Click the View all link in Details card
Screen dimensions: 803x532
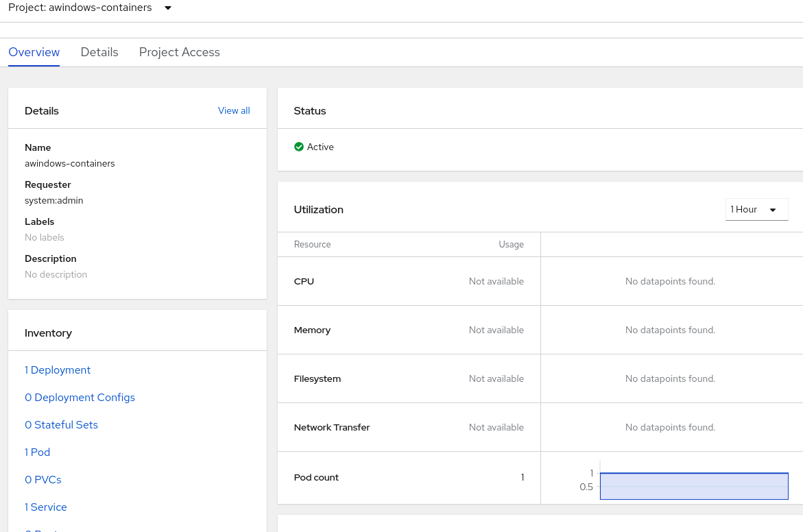click(x=234, y=110)
